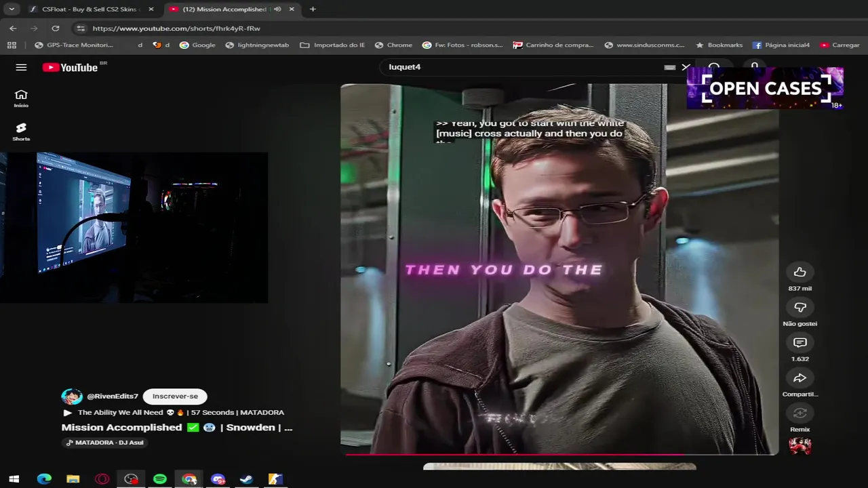Click the Mission Accomplished video title
Image resolution: width=868 pixels, height=488 pixels.
pos(177,428)
